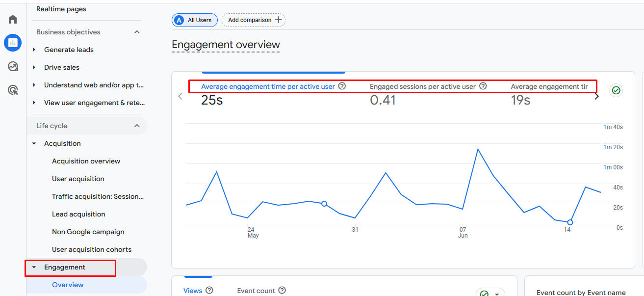
Task: Select Average engagement time per active user tab
Action: pyautogui.click(x=268, y=86)
